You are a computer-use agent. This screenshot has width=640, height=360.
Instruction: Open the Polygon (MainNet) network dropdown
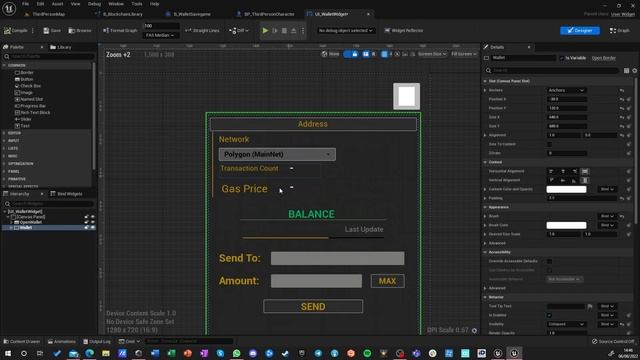coord(277,154)
